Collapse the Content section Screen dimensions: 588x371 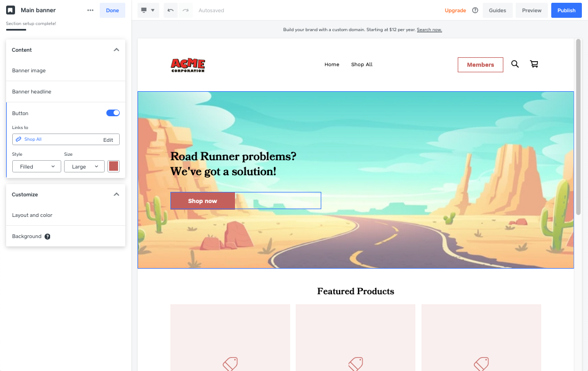click(x=116, y=50)
